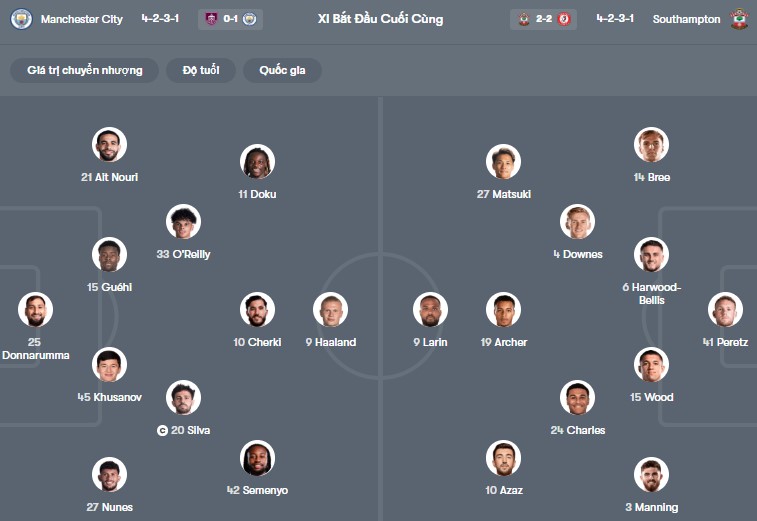Viewport: 757px width, 521px height.
Task: Open the Southampton team name link
Action: tap(686, 19)
